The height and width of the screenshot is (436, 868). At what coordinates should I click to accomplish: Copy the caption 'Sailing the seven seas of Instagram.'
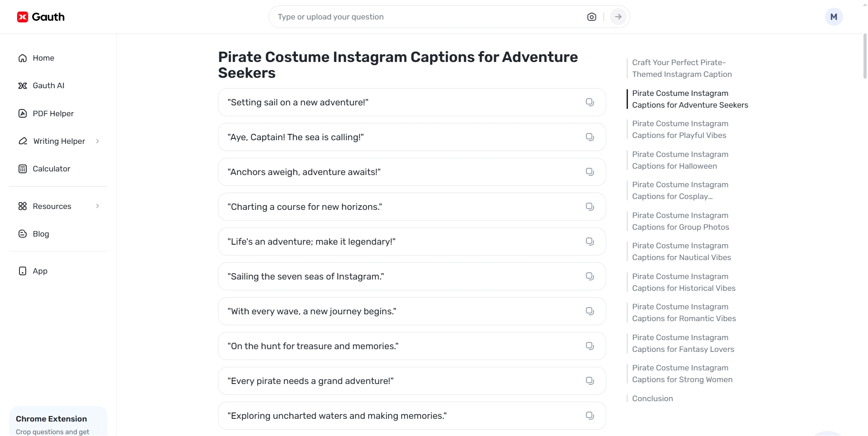[x=589, y=276]
